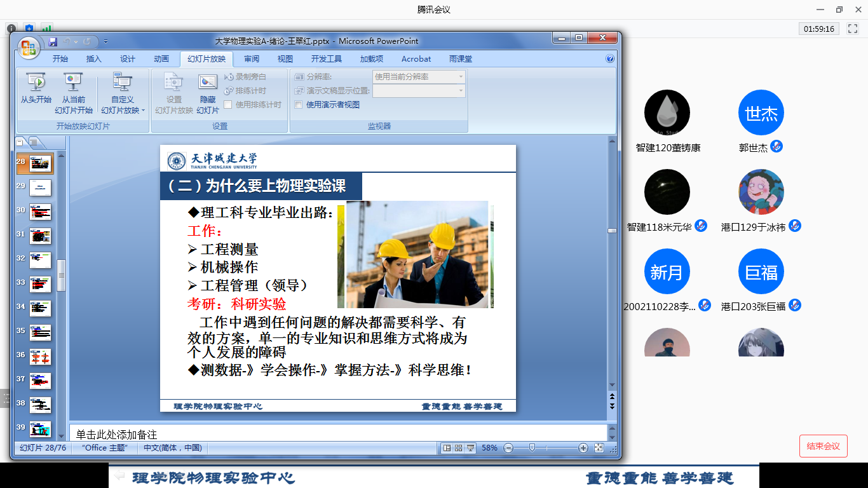The height and width of the screenshot is (488, 868).
Task: Click the 结束会议 end meeting button
Action: (x=823, y=446)
